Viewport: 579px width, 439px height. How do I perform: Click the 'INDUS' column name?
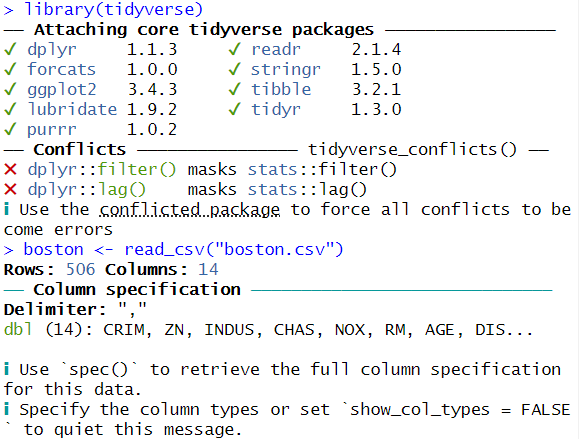click(229, 330)
